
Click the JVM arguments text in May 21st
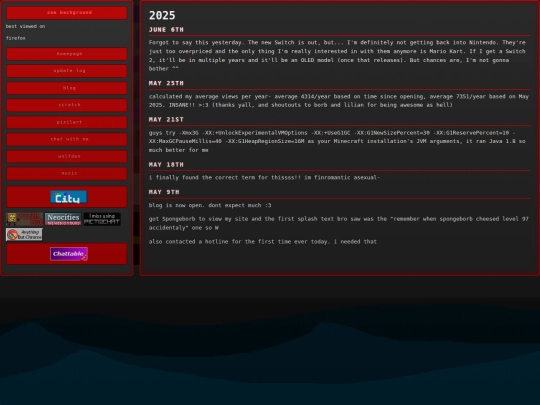338,142
